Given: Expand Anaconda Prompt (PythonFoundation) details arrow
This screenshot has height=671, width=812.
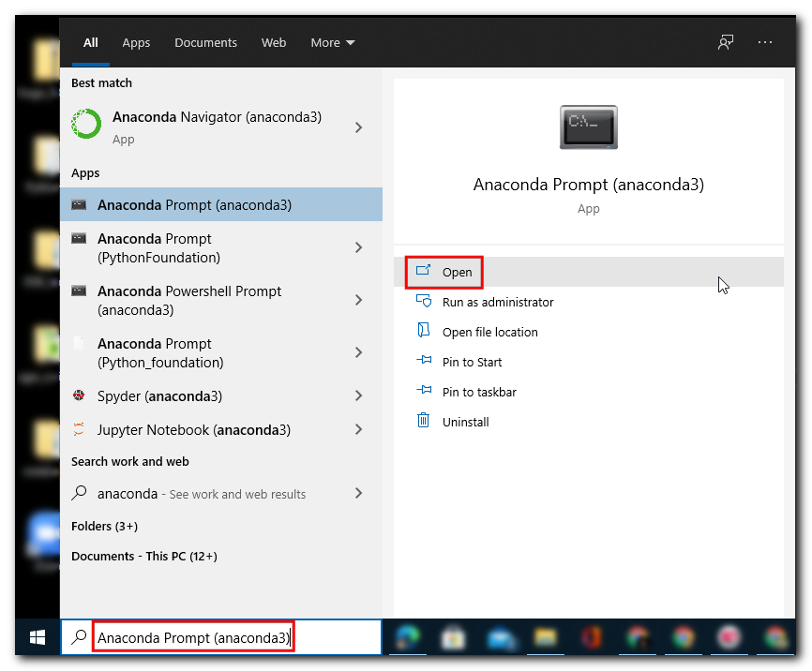Looking at the screenshot, I should (358, 247).
